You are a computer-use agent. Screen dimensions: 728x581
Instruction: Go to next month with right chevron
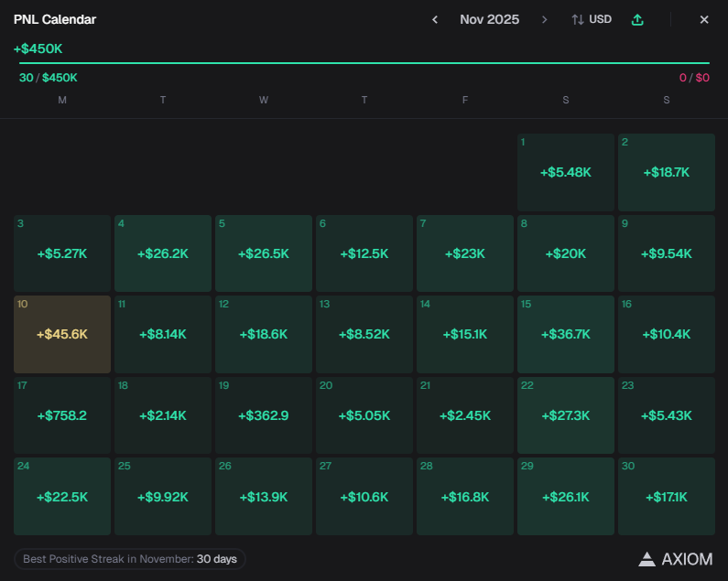545,19
